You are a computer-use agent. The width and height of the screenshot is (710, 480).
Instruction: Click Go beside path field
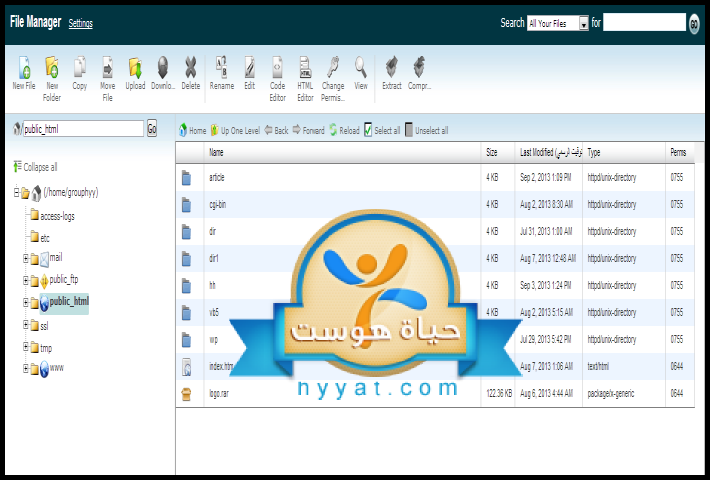152,129
